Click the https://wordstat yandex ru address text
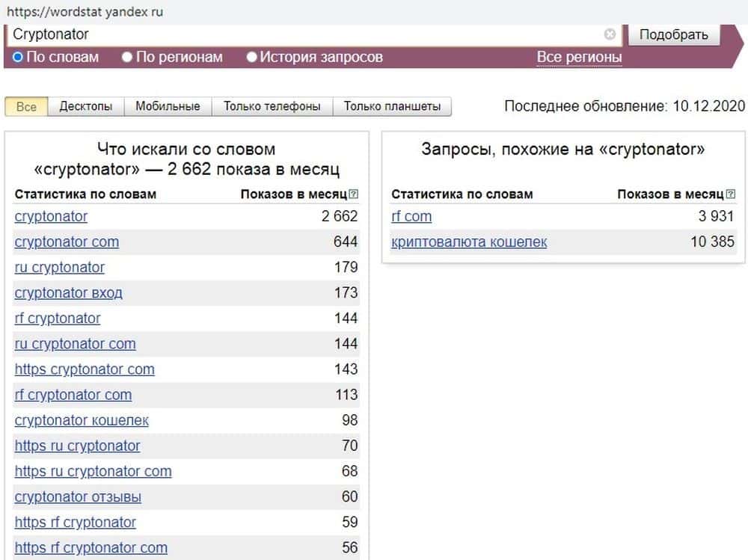Viewport: 748px width, 560px height. [85, 12]
